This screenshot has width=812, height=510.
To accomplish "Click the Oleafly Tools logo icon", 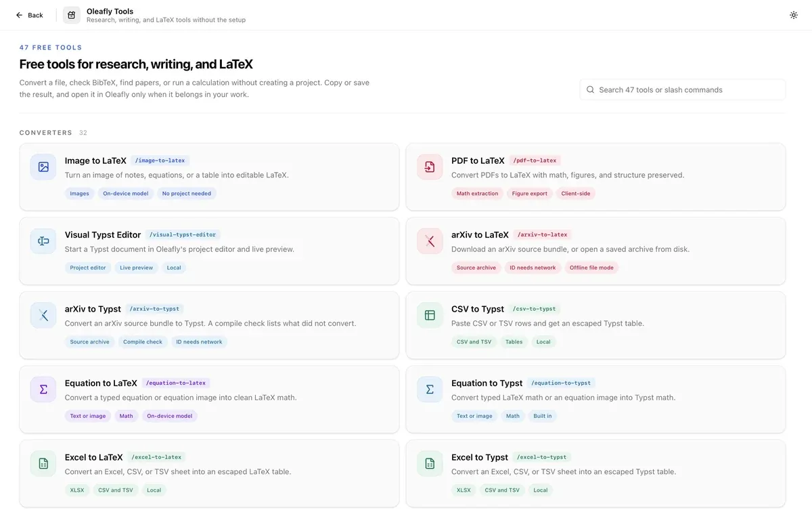I will click(72, 15).
